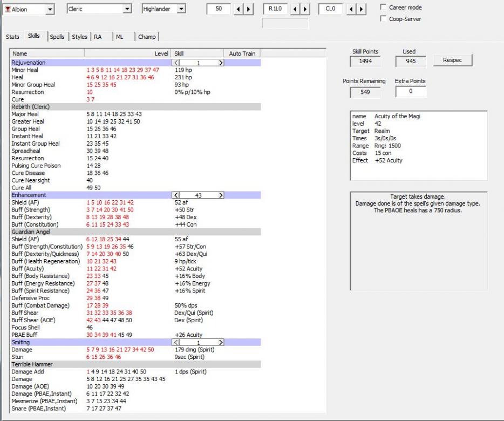Increase champion level CL0 with right arrow

pyautogui.click(x=362, y=9)
